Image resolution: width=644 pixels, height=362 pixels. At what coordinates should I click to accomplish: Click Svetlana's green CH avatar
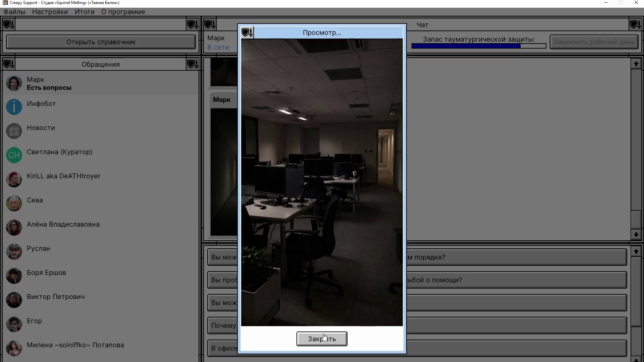pos(14,155)
